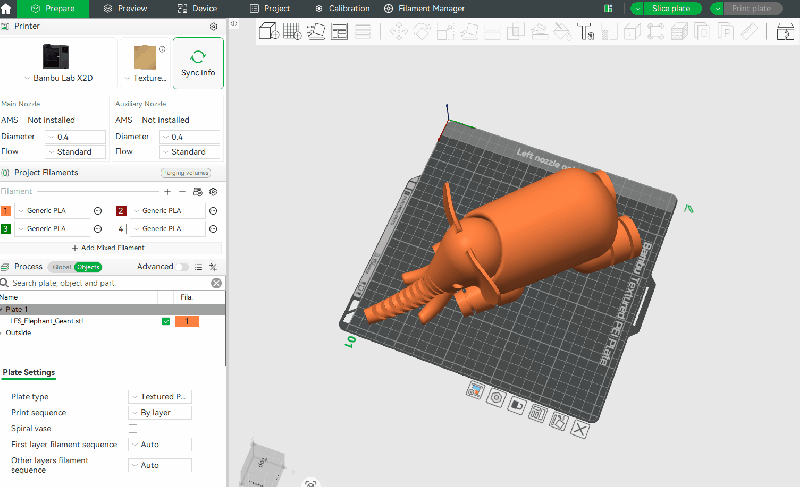This screenshot has width=800, height=487.
Task: Click the Print plate button
Action: (752, 9)
